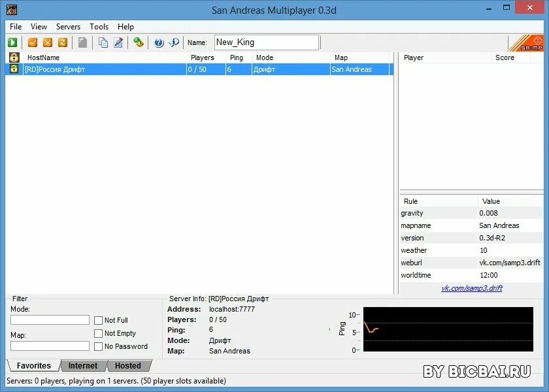The image size is (549, 392).
Task: Minimize the San Andreas Multiplayer window
Action: click(488, 8)
